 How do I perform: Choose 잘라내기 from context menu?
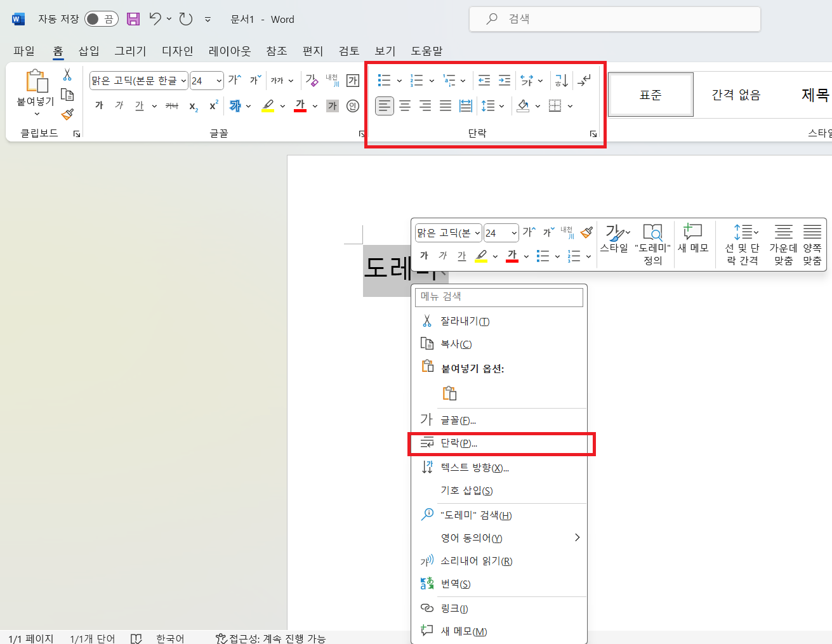[x=499, y=321]
